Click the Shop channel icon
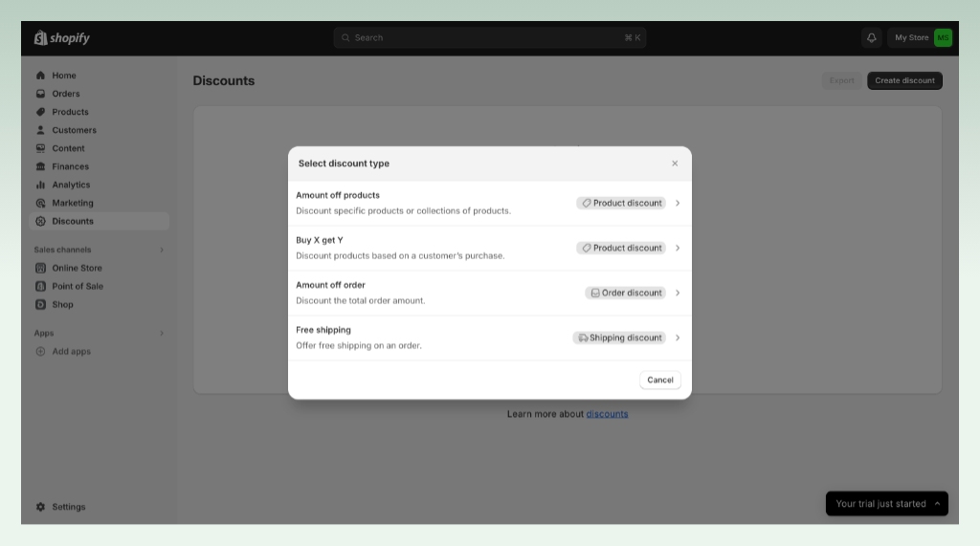 40,304
